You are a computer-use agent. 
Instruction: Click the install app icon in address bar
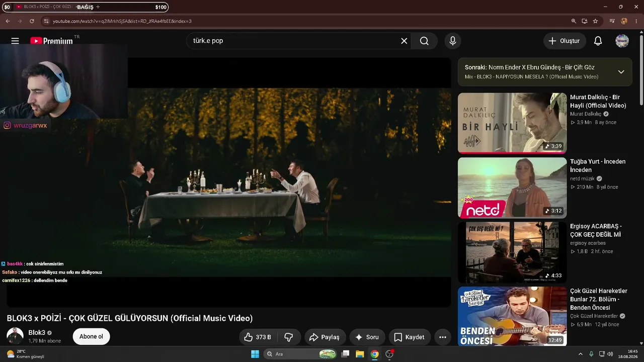[x=585, y=21]
